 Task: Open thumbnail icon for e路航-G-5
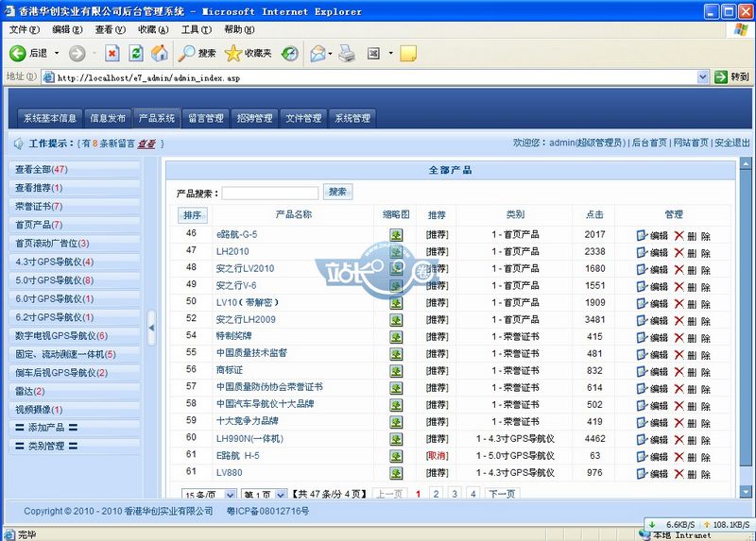(396, 235)
